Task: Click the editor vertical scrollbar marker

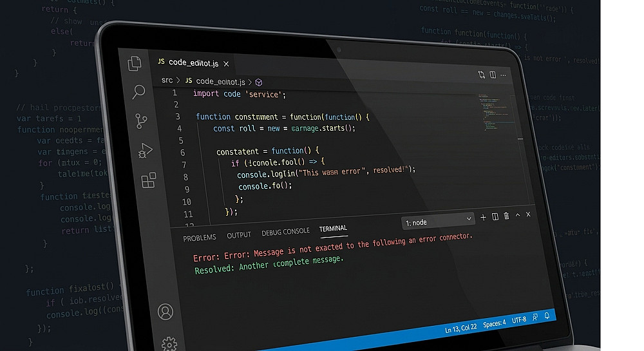Action: pos(520,139)
